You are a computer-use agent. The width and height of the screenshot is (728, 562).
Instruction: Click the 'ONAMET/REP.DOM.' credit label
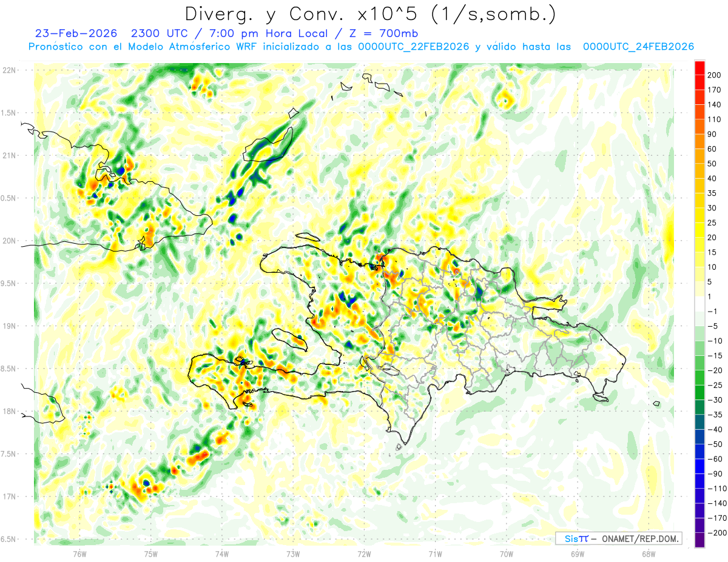coord(640,538)
